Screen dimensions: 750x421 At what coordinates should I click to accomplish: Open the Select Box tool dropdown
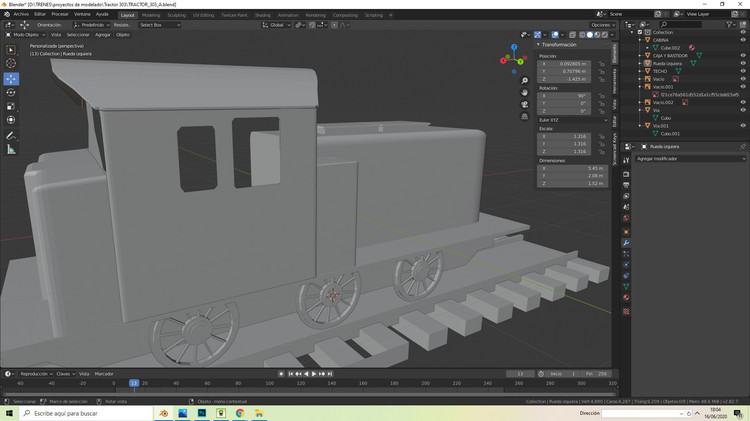160,25
